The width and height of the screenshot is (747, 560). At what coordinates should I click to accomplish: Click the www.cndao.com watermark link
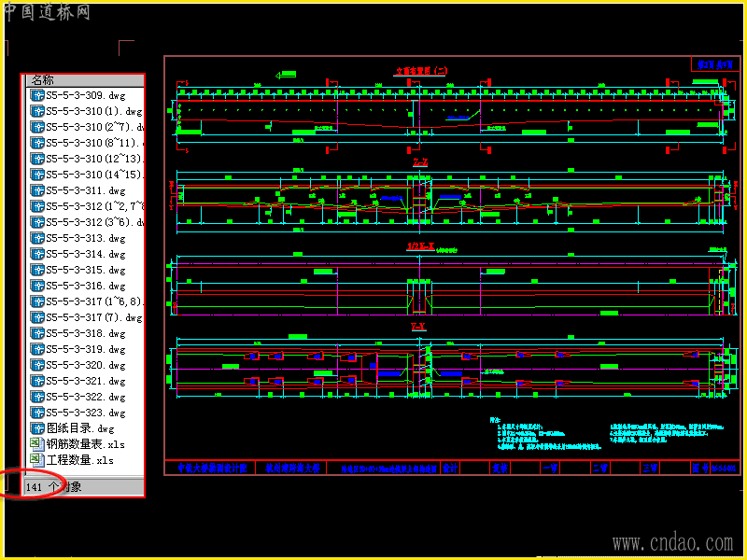672,542
